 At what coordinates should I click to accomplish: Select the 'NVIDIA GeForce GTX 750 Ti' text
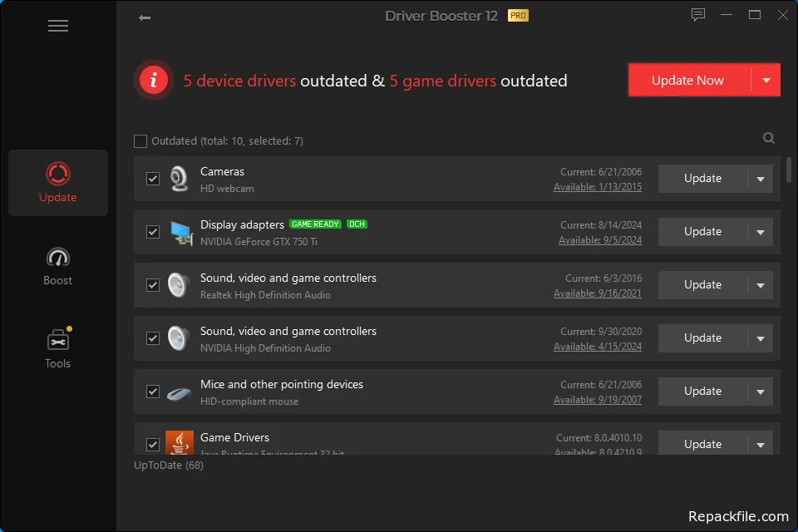point(259,242)
